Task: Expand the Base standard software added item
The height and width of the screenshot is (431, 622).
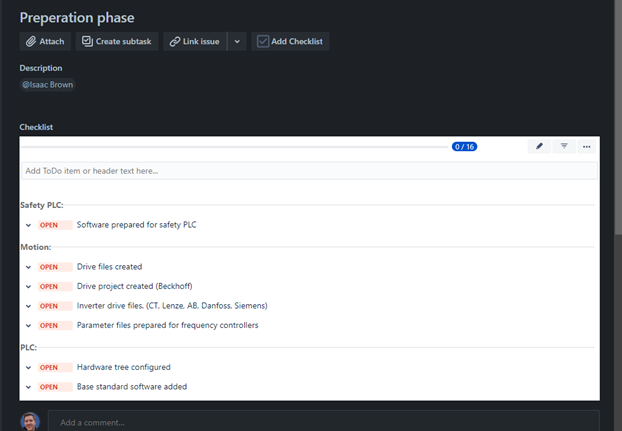Action: point(28,387)
